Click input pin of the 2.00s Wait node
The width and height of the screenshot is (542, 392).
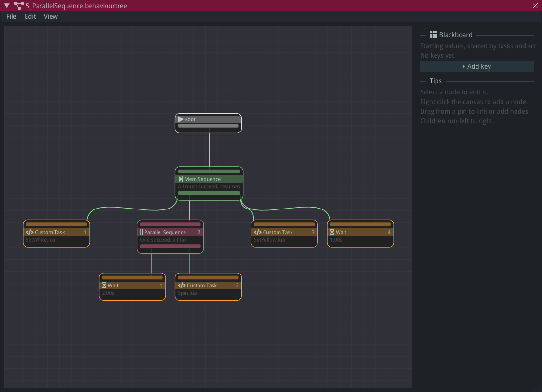click(x=132, y=278)
